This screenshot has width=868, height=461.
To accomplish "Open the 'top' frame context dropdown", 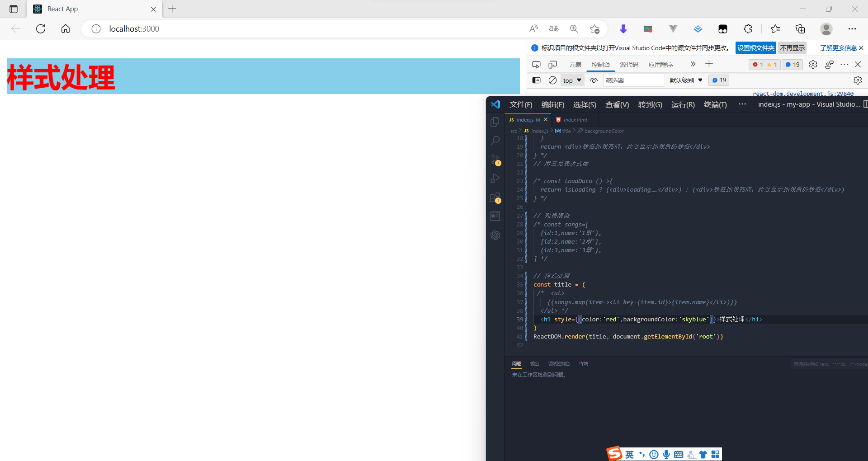I will (x=571, y=80).
